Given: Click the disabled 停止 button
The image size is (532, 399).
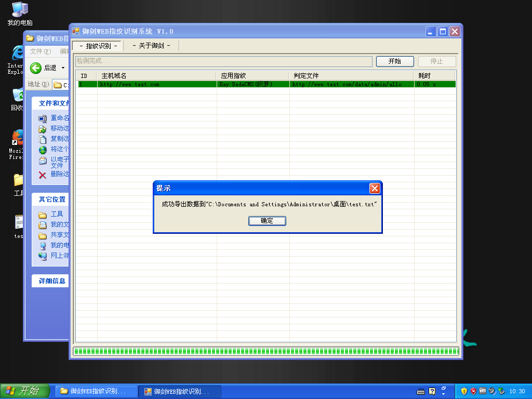Looking at the screenshot, I should (x=436, y=61).
